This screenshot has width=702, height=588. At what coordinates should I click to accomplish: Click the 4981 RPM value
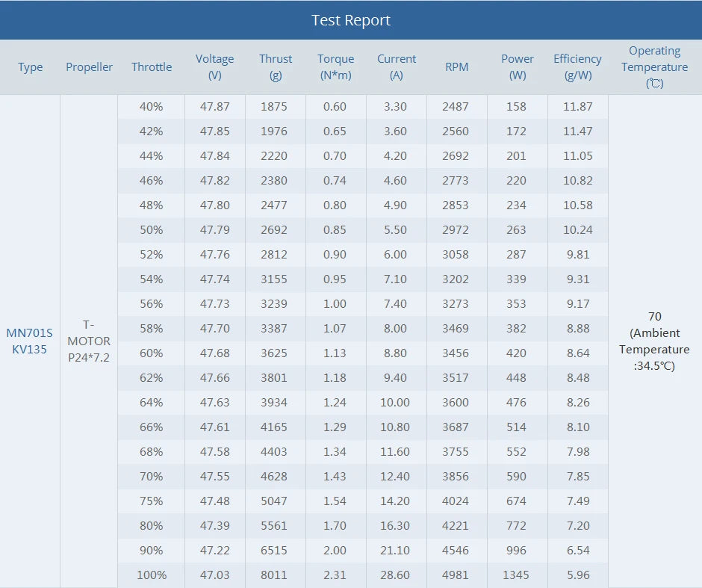click(x=456, y=575)
